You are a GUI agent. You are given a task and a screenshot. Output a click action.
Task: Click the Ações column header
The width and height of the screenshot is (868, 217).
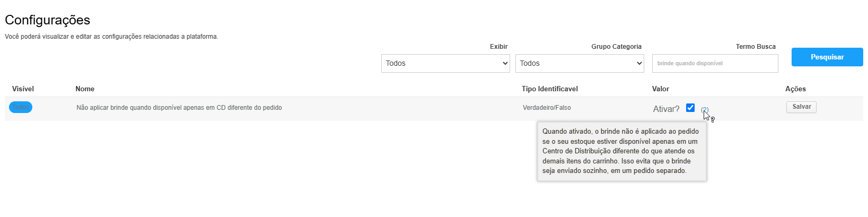795,89
